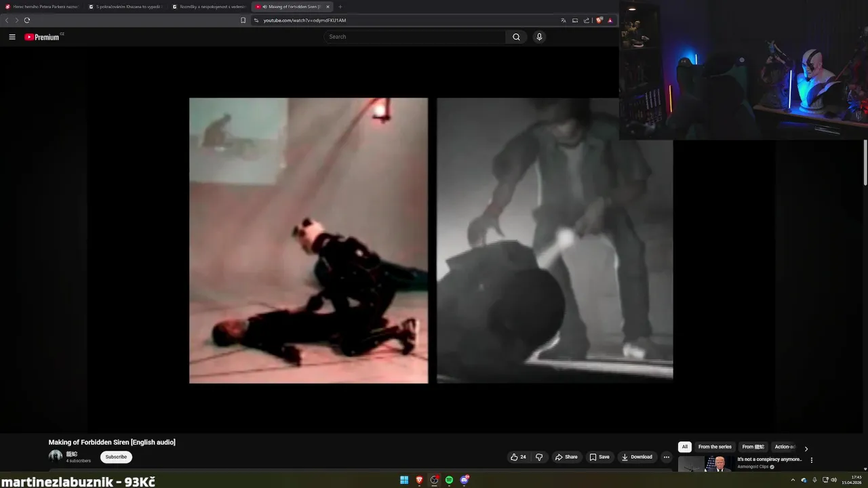
Task: Open the channel name link under title
Action: [72, 454]
